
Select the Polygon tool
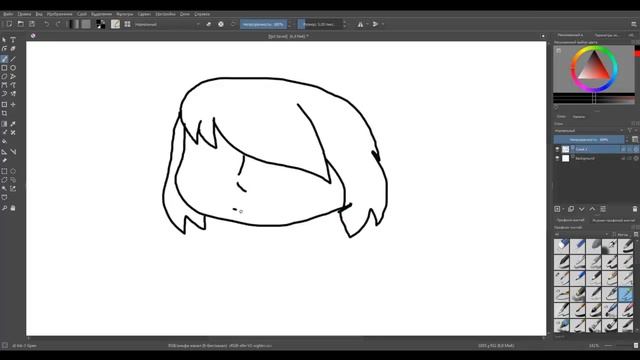point(4,76)
